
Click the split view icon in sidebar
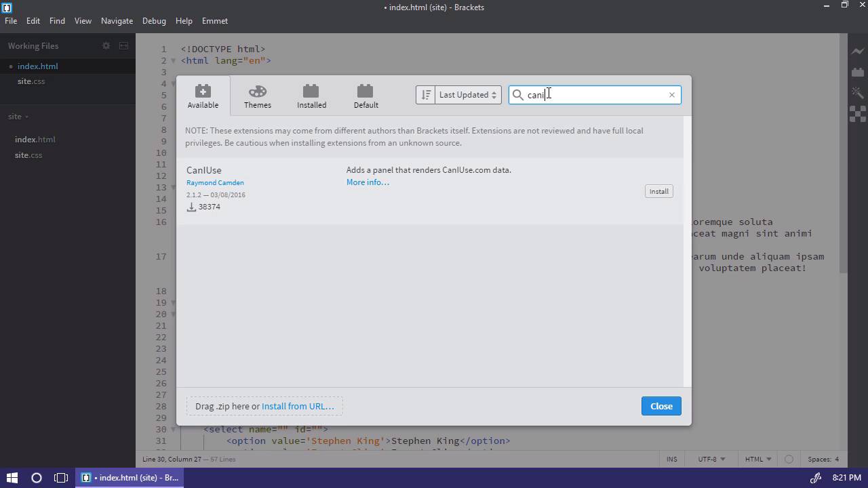point(123,45)
